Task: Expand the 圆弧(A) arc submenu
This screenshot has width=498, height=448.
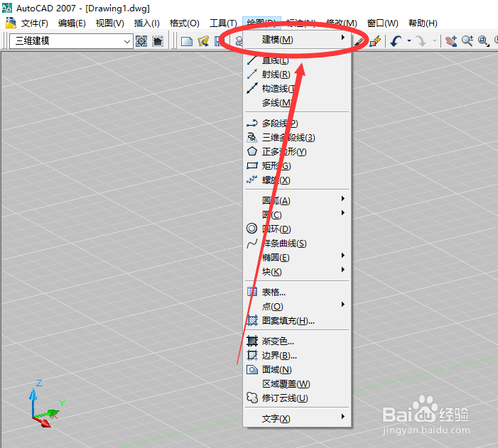Action: coord(297,201)
